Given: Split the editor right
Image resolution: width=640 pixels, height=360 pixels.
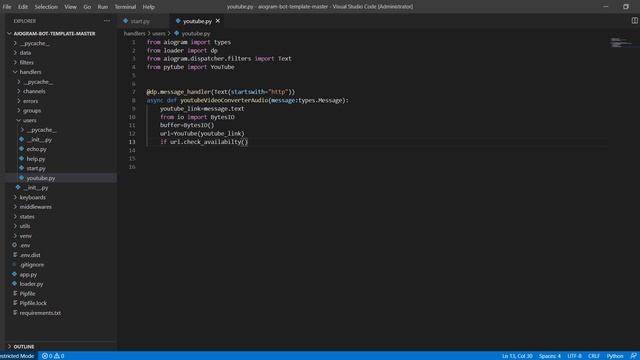Looking at the screenshot, I should click(634, 21).
